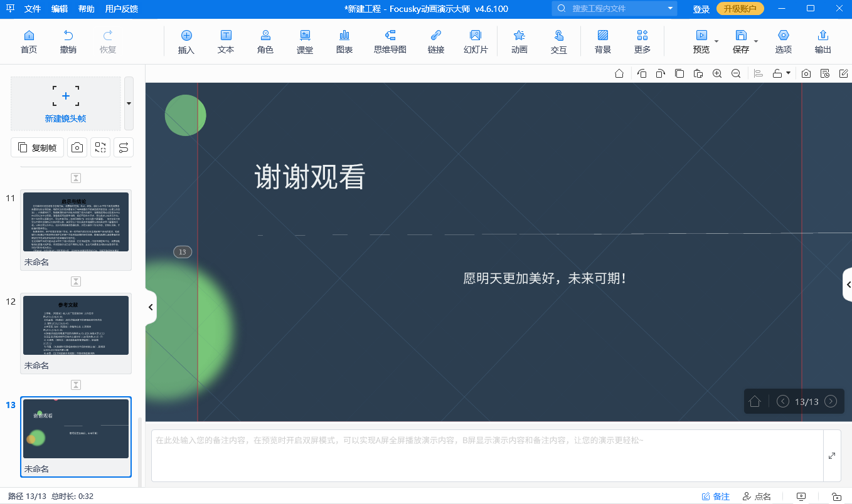Open the 角色 character library
852x504 pixels.
(x=265, y=42)
